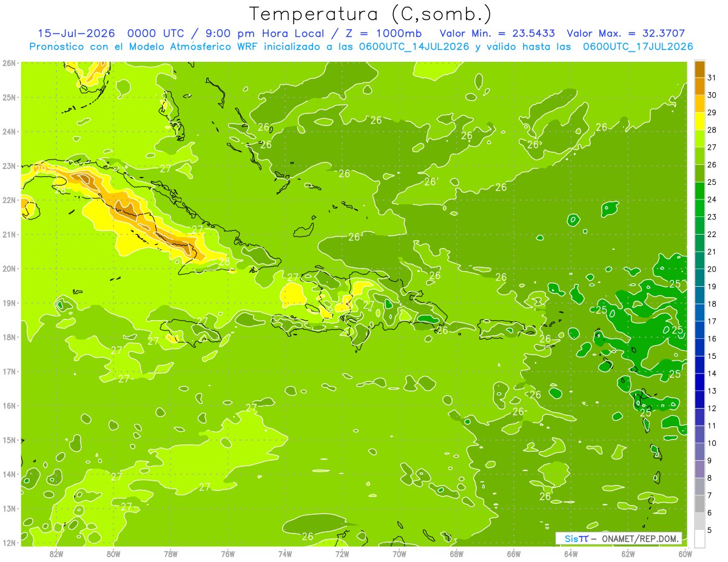
Task: Click the '80W' longitude axis label
Action: [113, 554]
